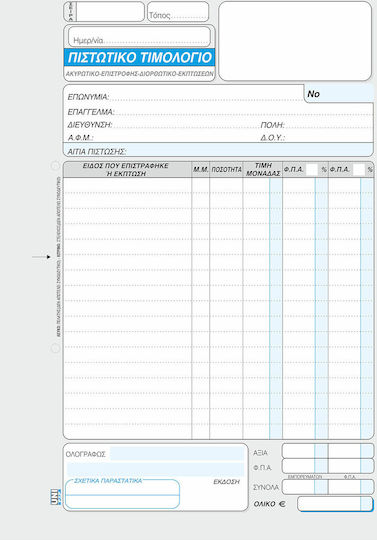Click the vertical copy-distribution text on left margin
Image resolution: width=377 pixels, height=540 pixels.
tap(59, 257)
